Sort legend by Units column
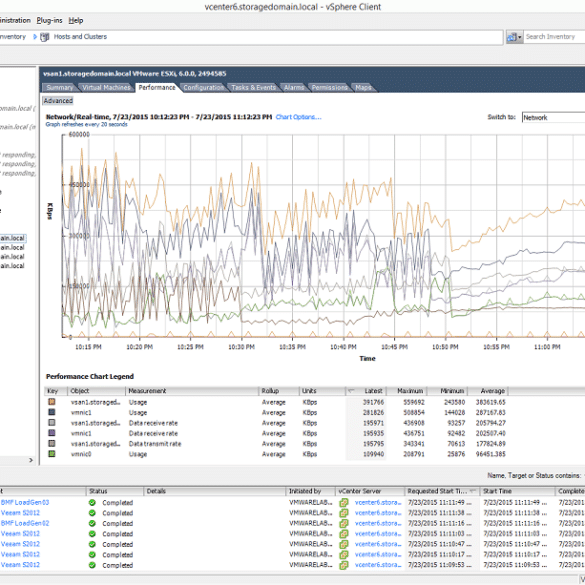The image size is (585, 585). tap(322, 391)
